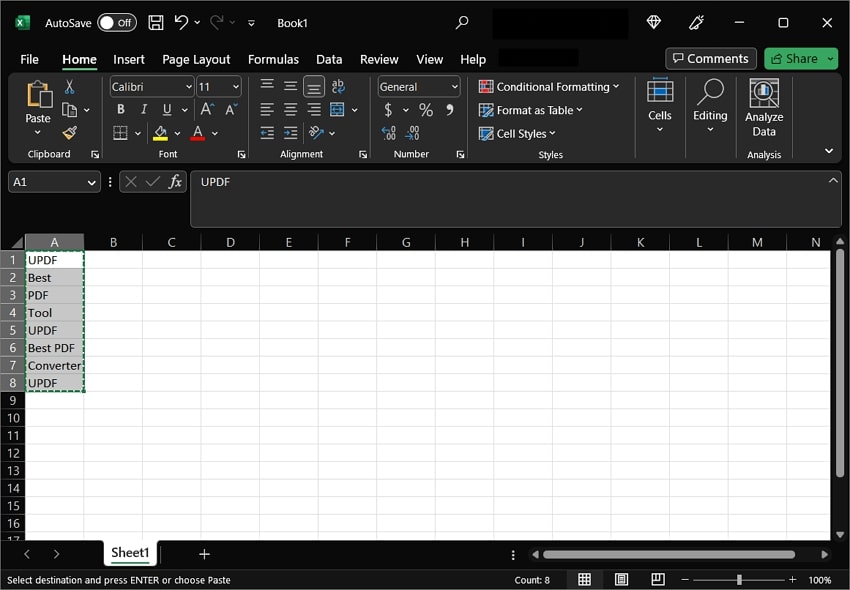Image resolution: width=850 pixels, height=590 pixels.
Task: Click the Increase Indent icon
Action: click(291, 133)
